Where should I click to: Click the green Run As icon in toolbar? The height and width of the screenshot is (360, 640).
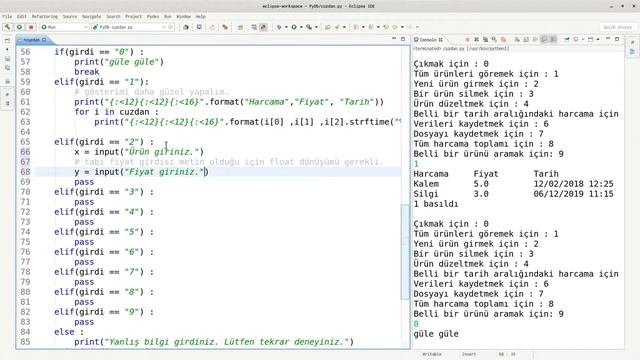(x=294, y=27)
